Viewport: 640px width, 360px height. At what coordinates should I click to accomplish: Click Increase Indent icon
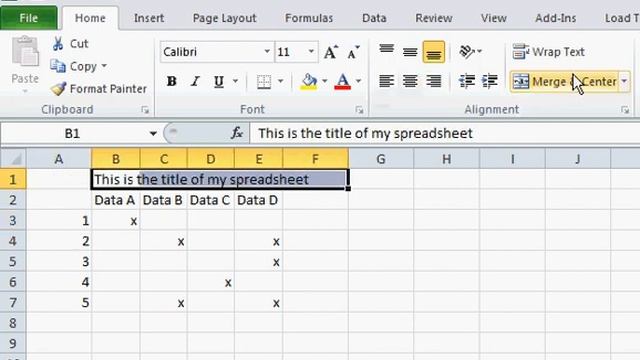[489, 81]
